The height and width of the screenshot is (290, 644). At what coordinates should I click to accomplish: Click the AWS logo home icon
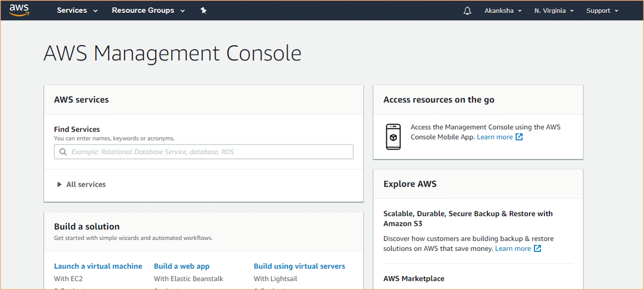click(19, 10)
